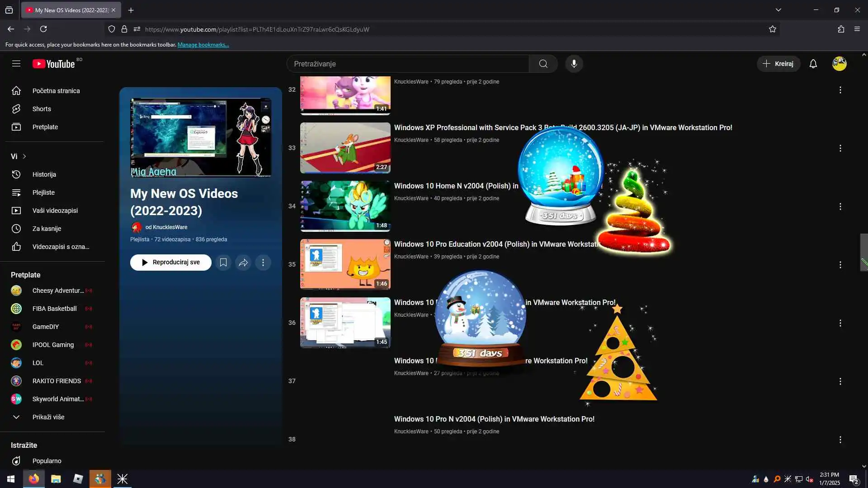Share the playlist using arrow icon

(243, 263)
